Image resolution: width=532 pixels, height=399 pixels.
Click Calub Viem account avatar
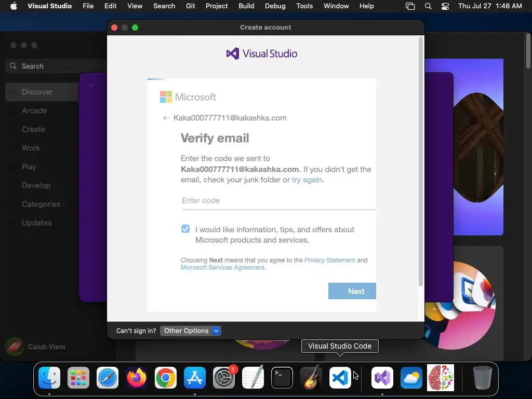[x=14, y=347]
